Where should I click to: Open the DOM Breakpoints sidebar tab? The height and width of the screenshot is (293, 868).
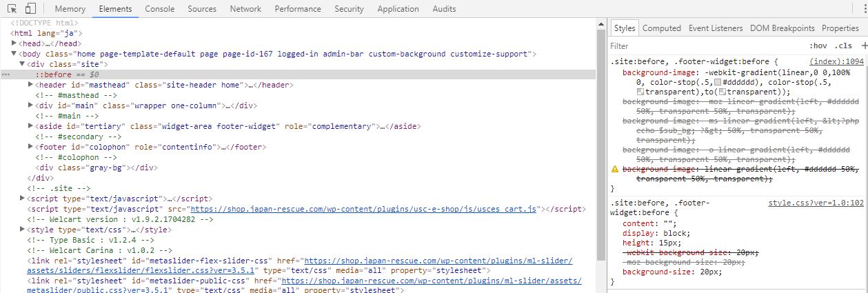pyautogui.click(x=782, y=28)
